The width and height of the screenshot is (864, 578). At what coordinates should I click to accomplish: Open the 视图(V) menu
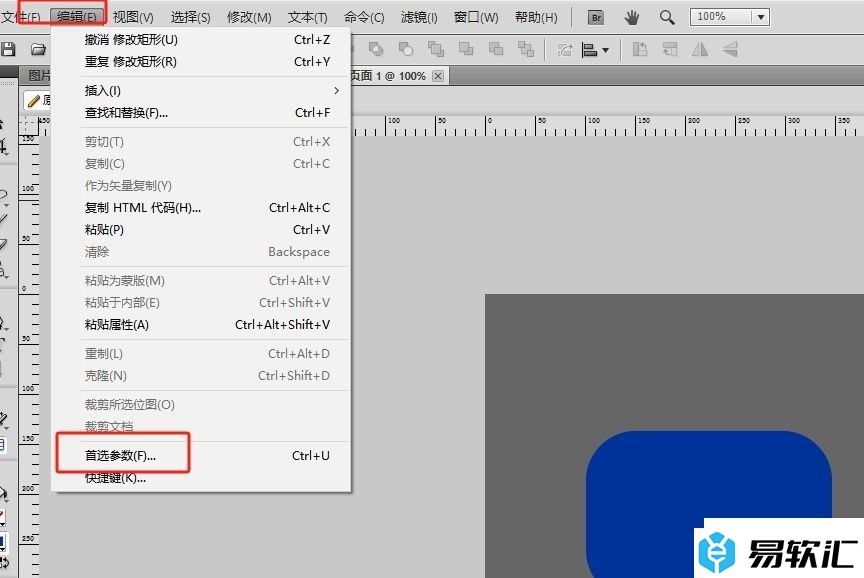pyautogui.click(x=133, y=18)
